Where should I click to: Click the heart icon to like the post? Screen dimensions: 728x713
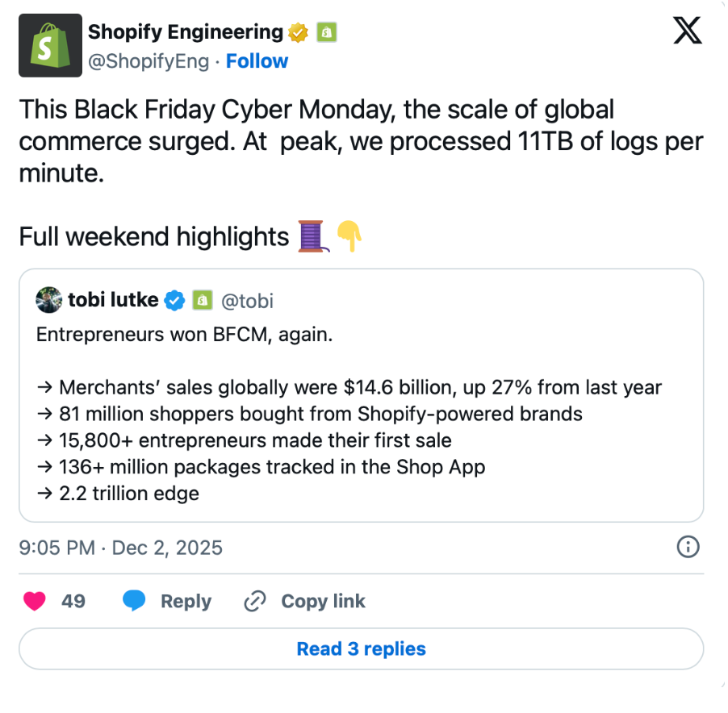click(34, 601)
